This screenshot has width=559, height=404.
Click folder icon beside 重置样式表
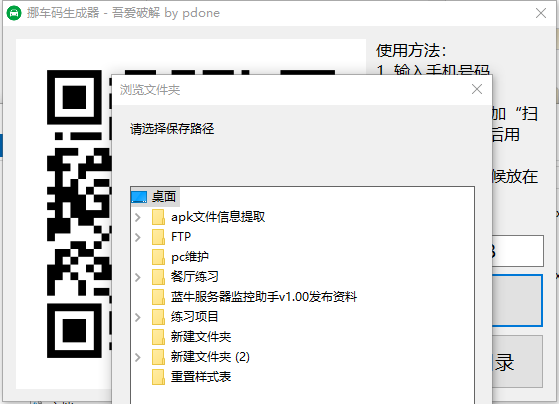click(x=158, y=377)
